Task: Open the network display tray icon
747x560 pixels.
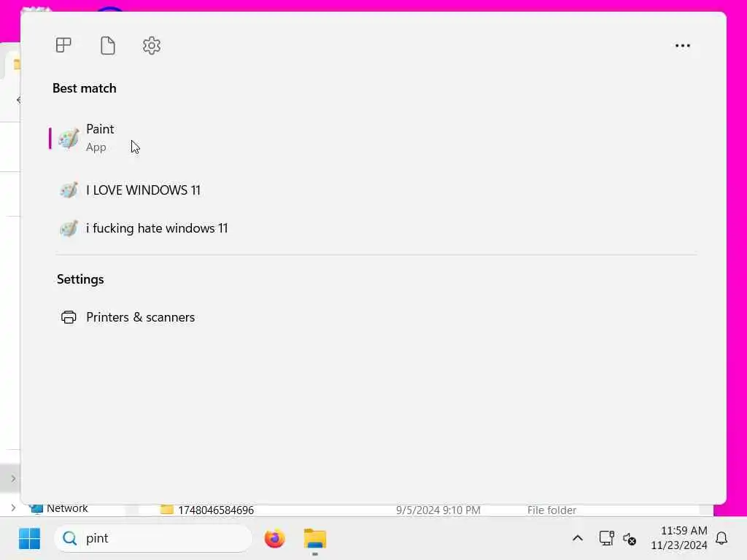Action: click(606, 538)
